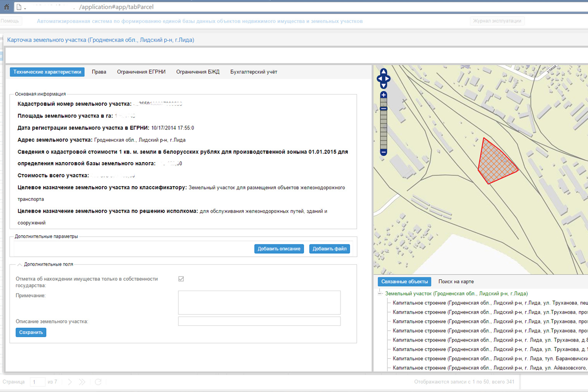Screen dimensions: 588x392
Task: Switch to Поиск на карте tab
Action: (x=456, y=282)
